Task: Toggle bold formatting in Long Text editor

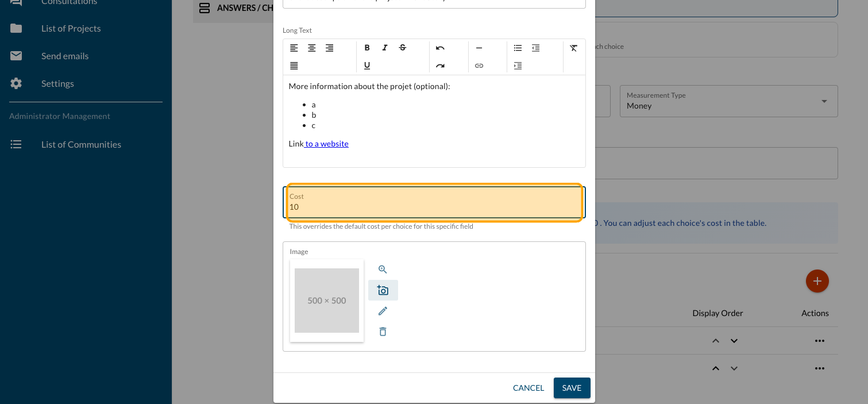Action: tap(367, 48)
